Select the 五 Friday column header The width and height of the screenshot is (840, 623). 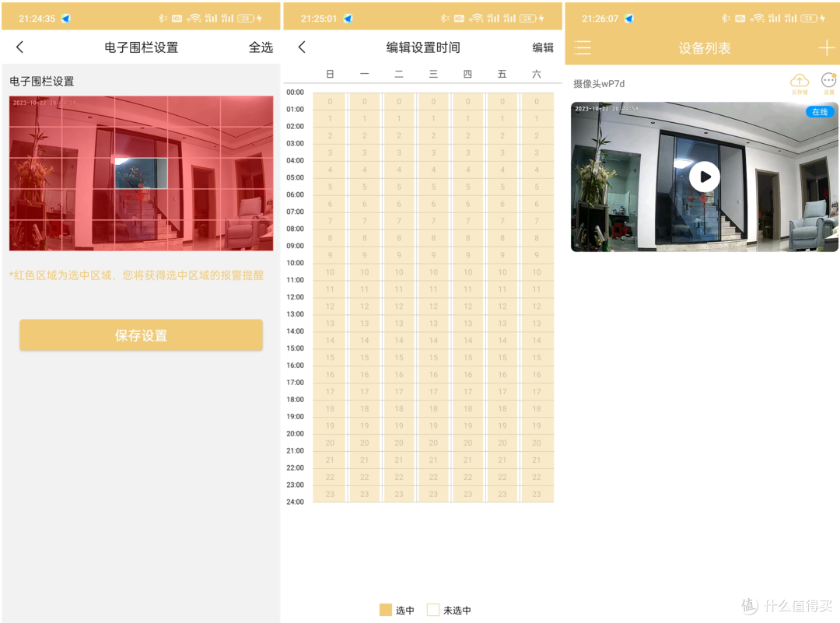[502, 74]
